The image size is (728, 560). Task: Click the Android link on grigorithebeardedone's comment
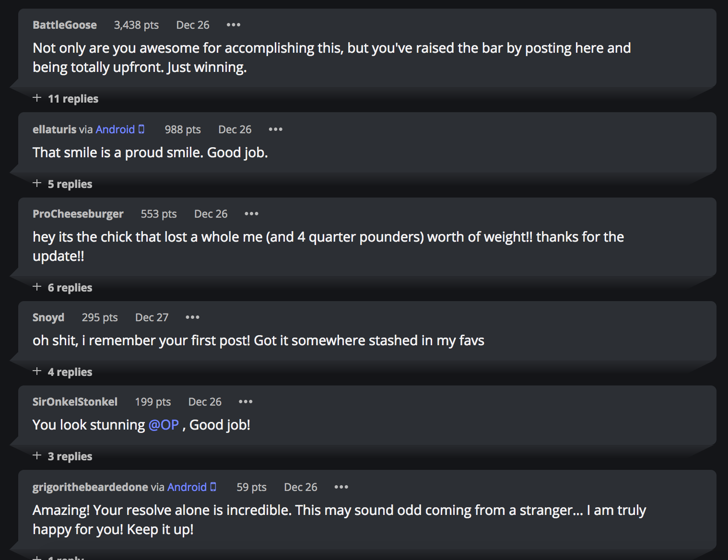187,487
